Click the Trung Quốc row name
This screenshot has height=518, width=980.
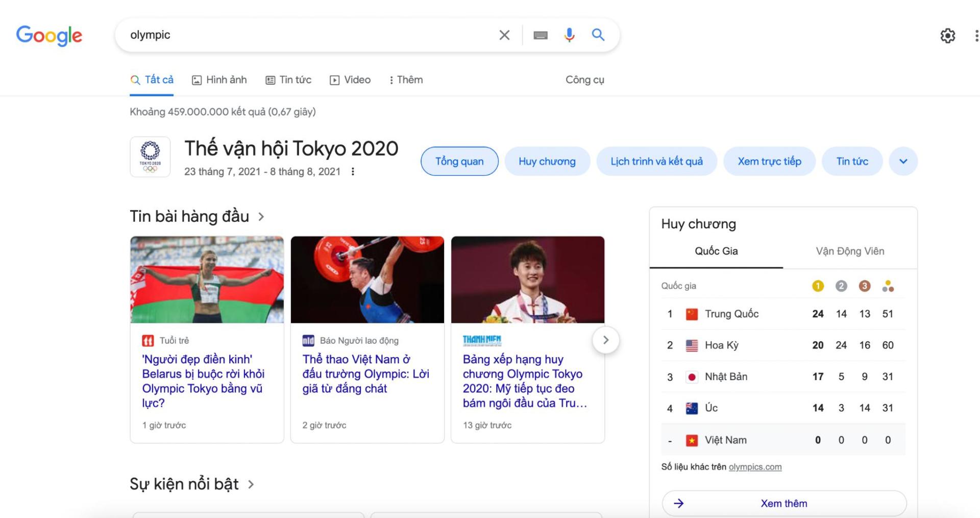(x=732, y=314)
